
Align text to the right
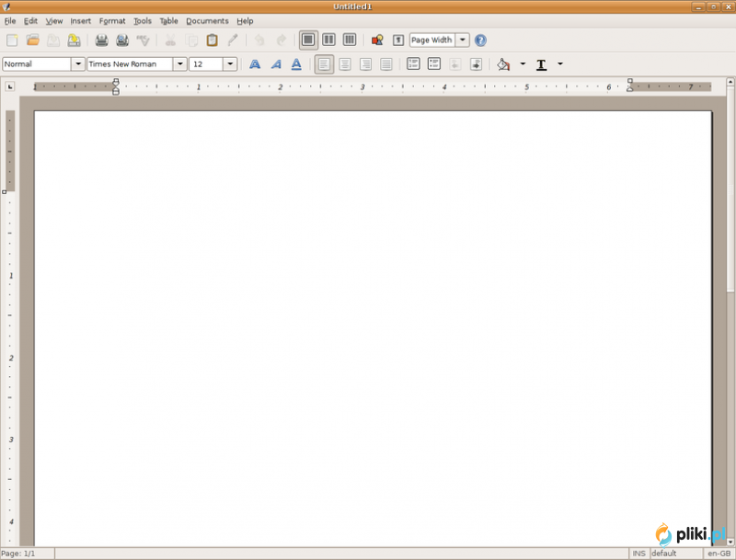[x=365, y=64]
